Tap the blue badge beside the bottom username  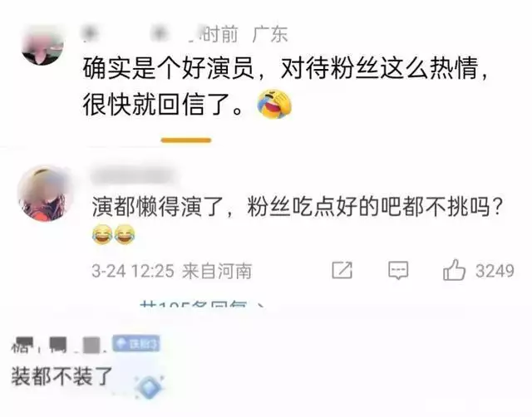136,344
